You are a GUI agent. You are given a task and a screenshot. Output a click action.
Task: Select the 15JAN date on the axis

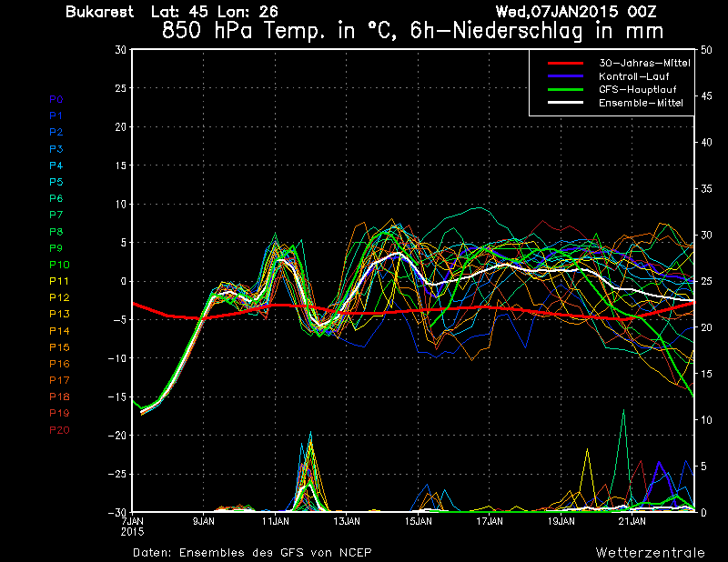418,522
